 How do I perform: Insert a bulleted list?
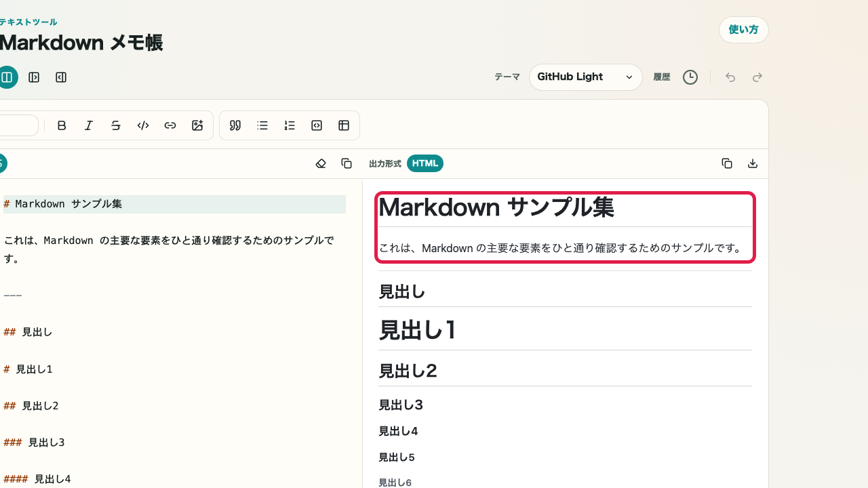pyautogui.click(x=262, y=125)
